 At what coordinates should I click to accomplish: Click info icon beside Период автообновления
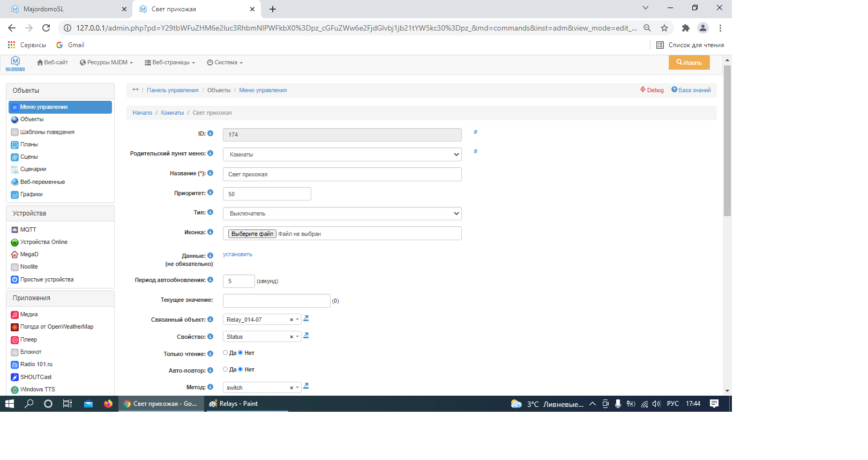(211, 280)
